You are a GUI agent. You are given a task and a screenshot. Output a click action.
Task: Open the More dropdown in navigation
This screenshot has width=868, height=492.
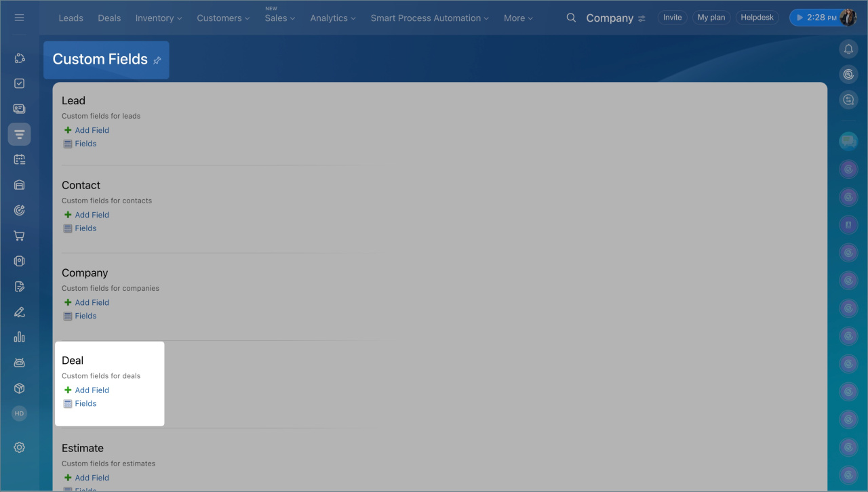point(518,18)
